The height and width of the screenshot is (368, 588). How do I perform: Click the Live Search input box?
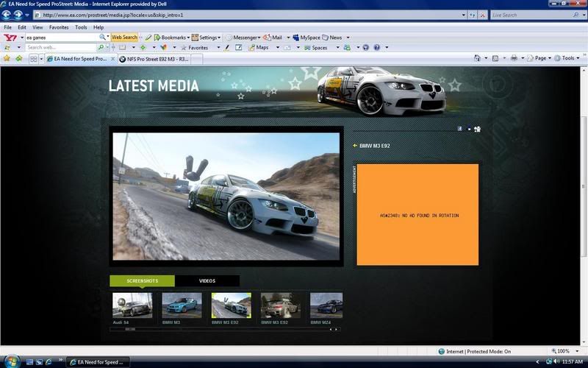coord(529,15)
